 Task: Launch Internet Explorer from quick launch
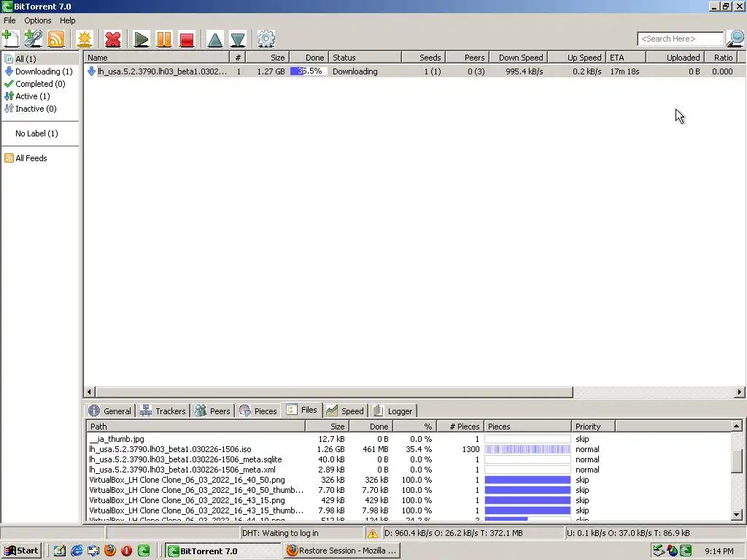coord(76,551)
